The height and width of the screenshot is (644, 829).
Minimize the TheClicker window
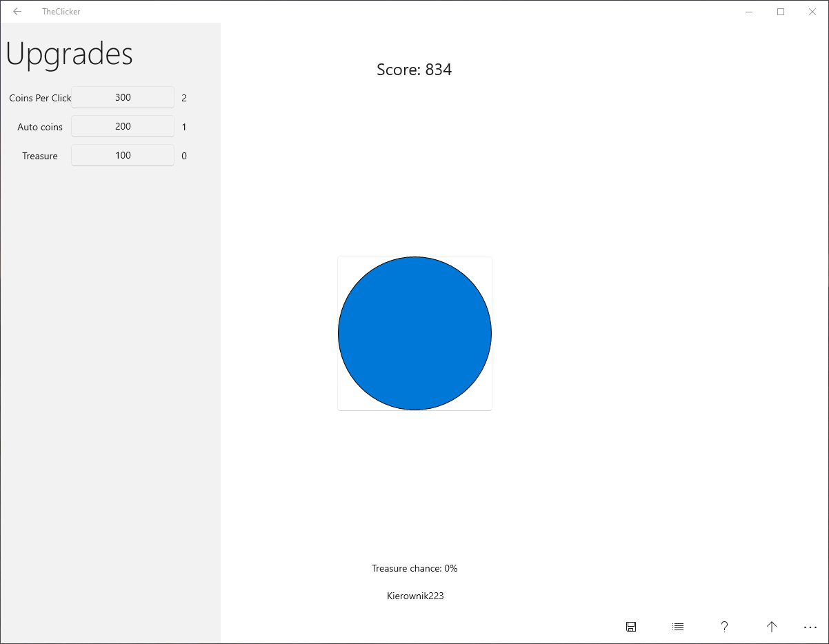[749, 12]
